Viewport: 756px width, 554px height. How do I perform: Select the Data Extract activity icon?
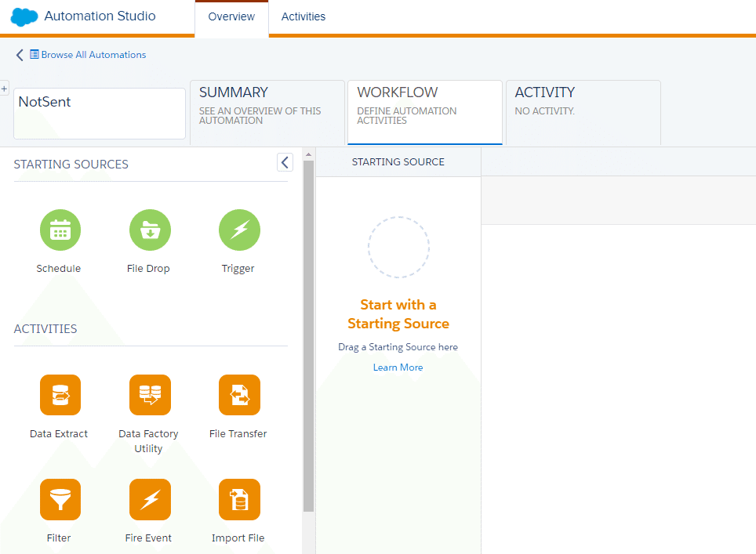(x=60, y=395)
